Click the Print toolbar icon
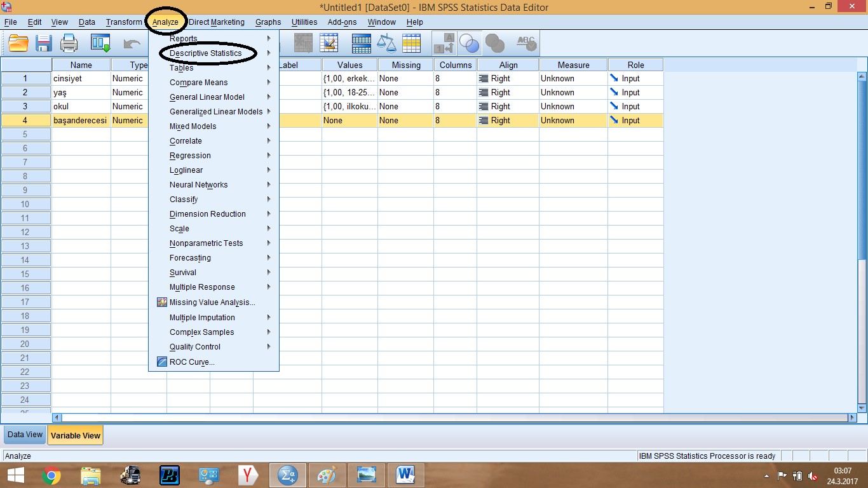This screenshot has width=868, height=488. [x=69, y=43]
